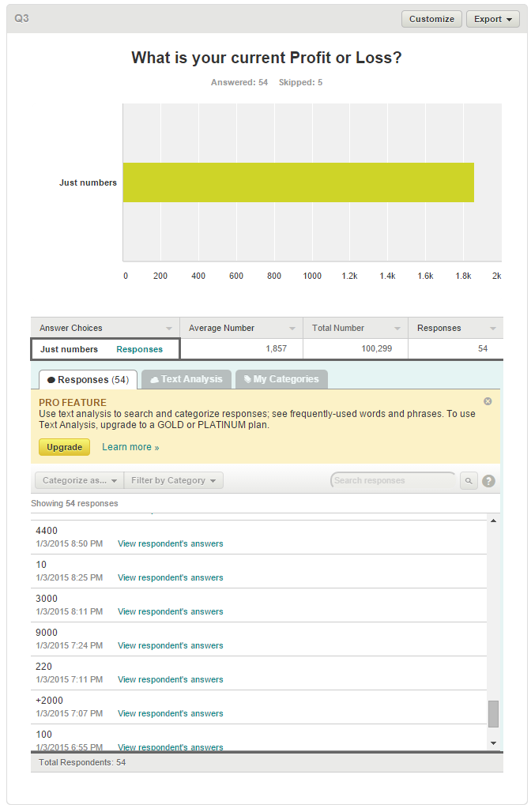This screenshot has width=531, height=812.
Task: Click the yellow Upgrade button
Action: 64,447
